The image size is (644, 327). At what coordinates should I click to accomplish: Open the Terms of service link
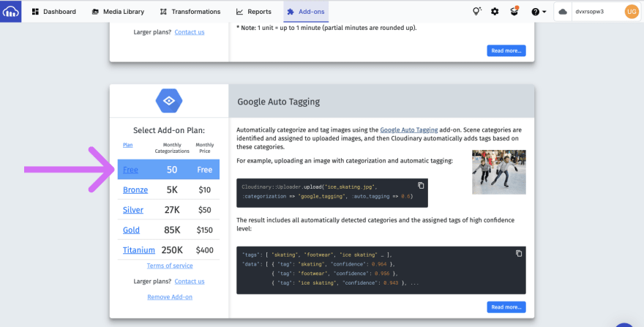coord(170,266)
